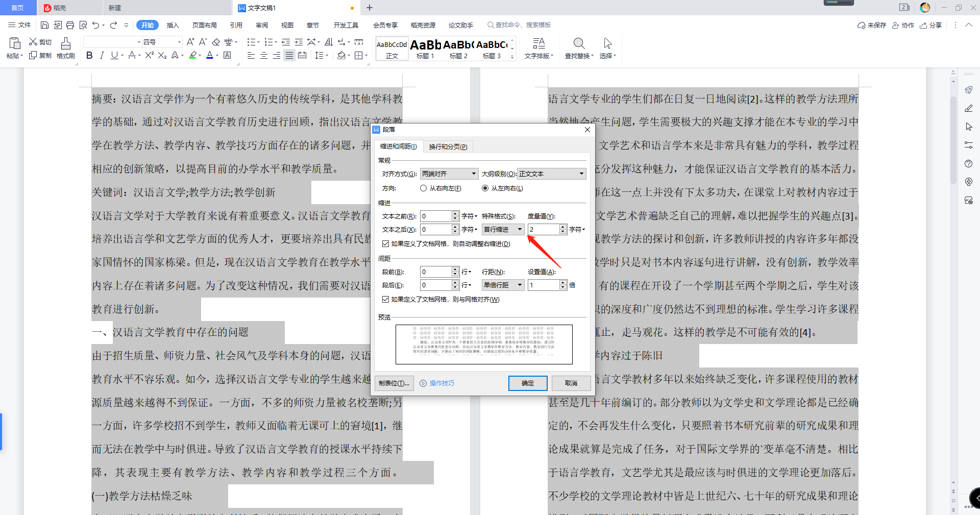The height and width of the screenshot is (515, 980).
Task: Toggle auto-adjust right indent checkbox
Action: [x=385, y=244]
